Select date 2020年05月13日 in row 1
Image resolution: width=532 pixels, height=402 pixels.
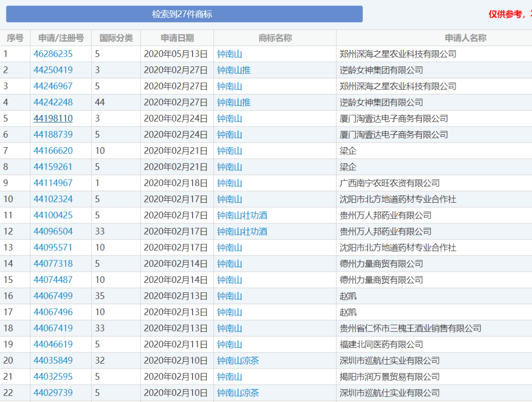[175, 54]
